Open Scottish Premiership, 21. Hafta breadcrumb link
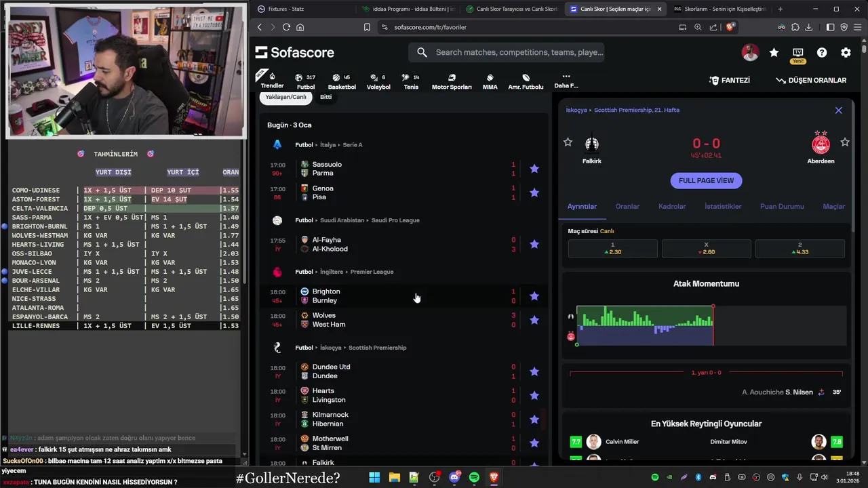The image size is (868, 488). 637,110
